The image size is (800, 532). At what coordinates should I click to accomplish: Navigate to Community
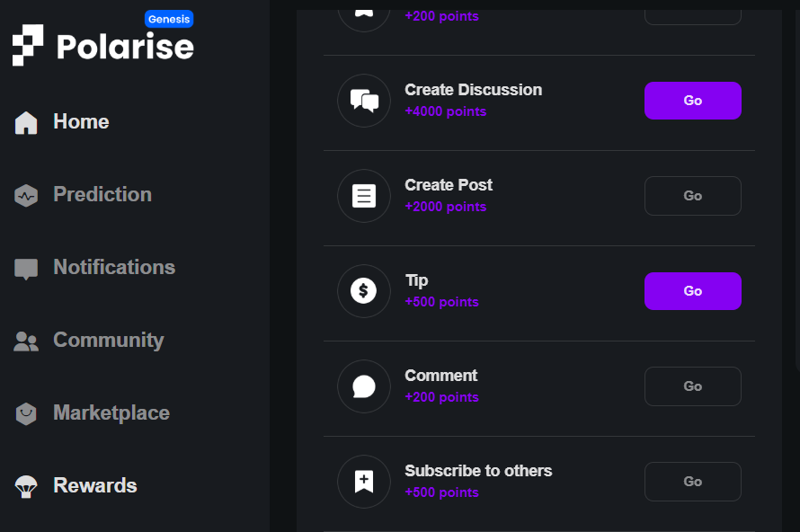click(109, 341)
